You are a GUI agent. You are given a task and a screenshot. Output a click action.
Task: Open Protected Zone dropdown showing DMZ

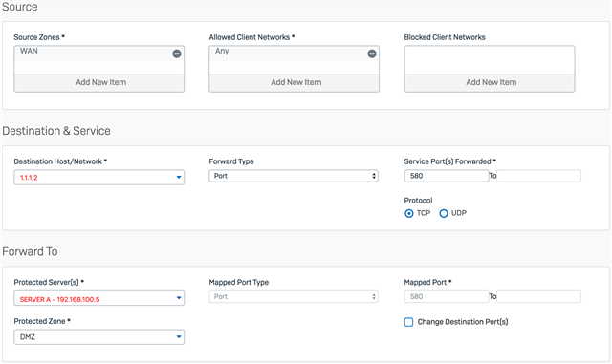[99, 337]
